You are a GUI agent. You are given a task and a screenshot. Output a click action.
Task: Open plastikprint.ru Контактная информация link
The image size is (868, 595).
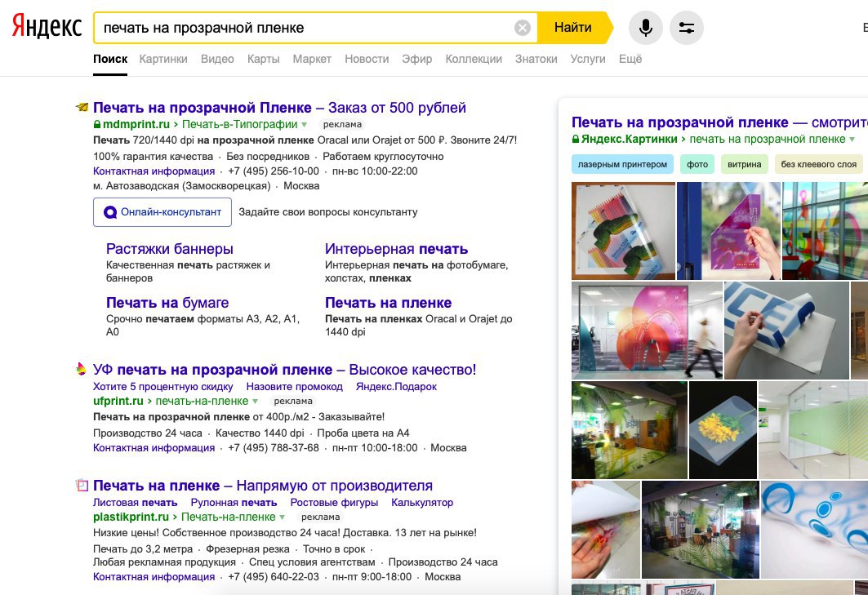(154, 577)
